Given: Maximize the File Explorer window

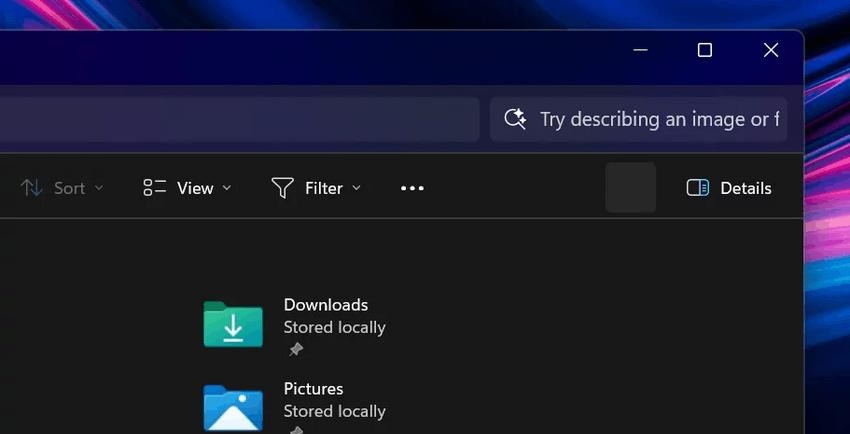Looking at the screenshot, I should (x=704, y=50).
